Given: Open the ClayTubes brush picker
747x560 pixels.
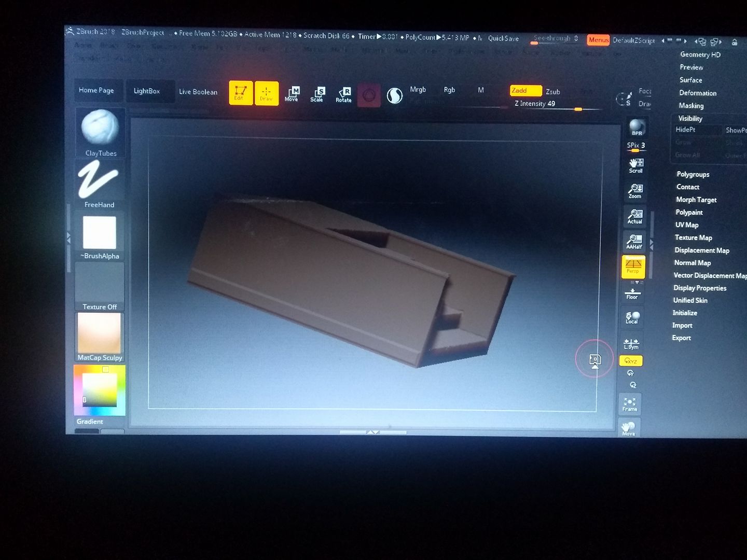Looking at the screenshot, I should pos(101,133).
